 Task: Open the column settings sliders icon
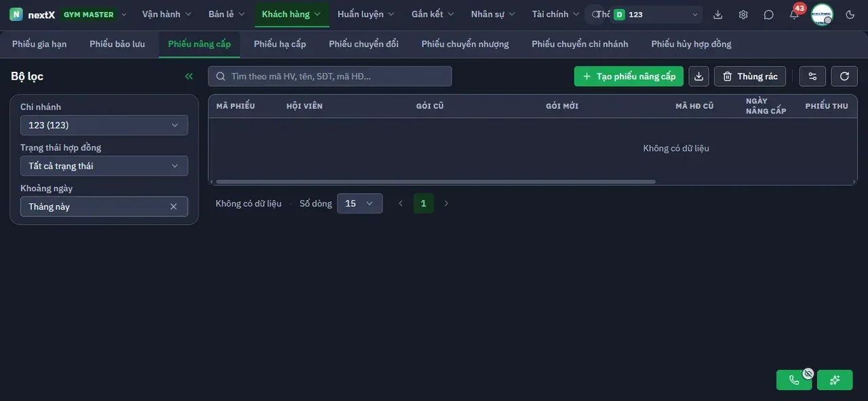(812, 77)
